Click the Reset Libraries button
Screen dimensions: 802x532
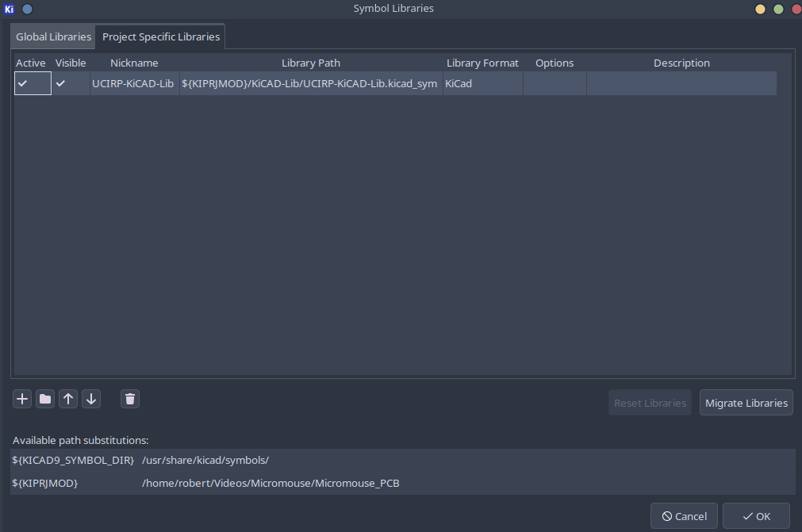(650, 402)
